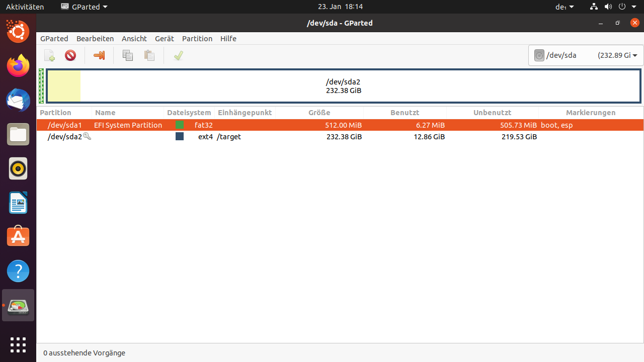This screenshot has width=644, height=362.
Task: Click the '219.53 GiB' unused cell
Action: click(519, 136)
